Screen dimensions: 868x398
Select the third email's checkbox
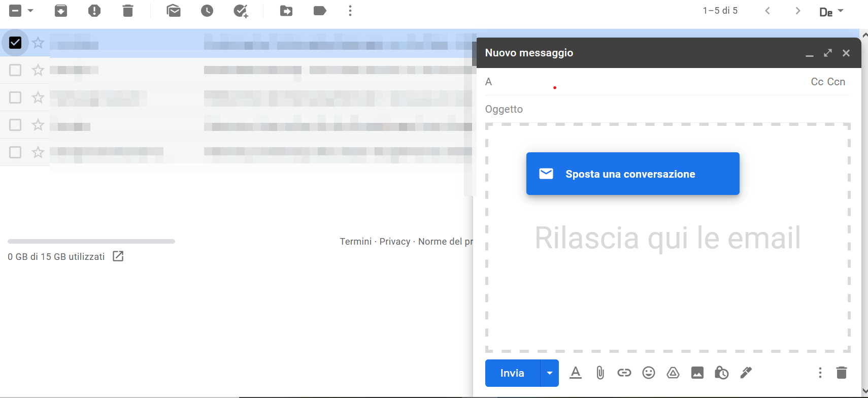pos(15,97)
